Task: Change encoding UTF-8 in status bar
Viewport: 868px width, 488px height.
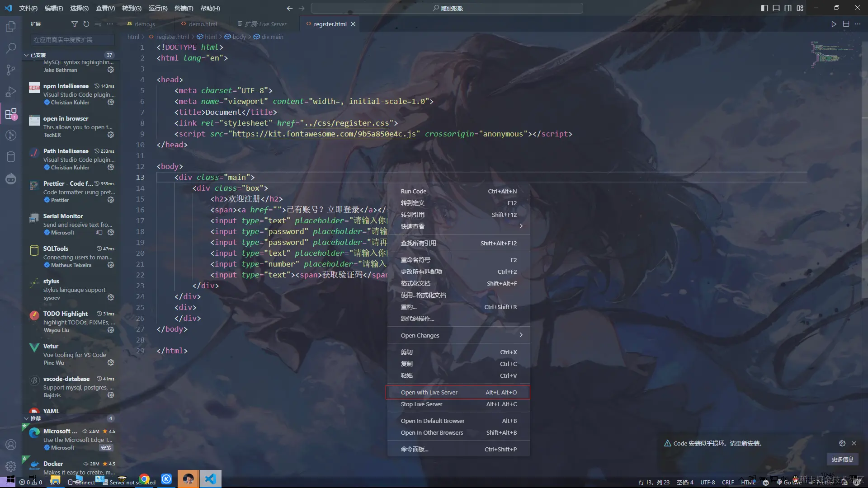Action: coord(708,482)
